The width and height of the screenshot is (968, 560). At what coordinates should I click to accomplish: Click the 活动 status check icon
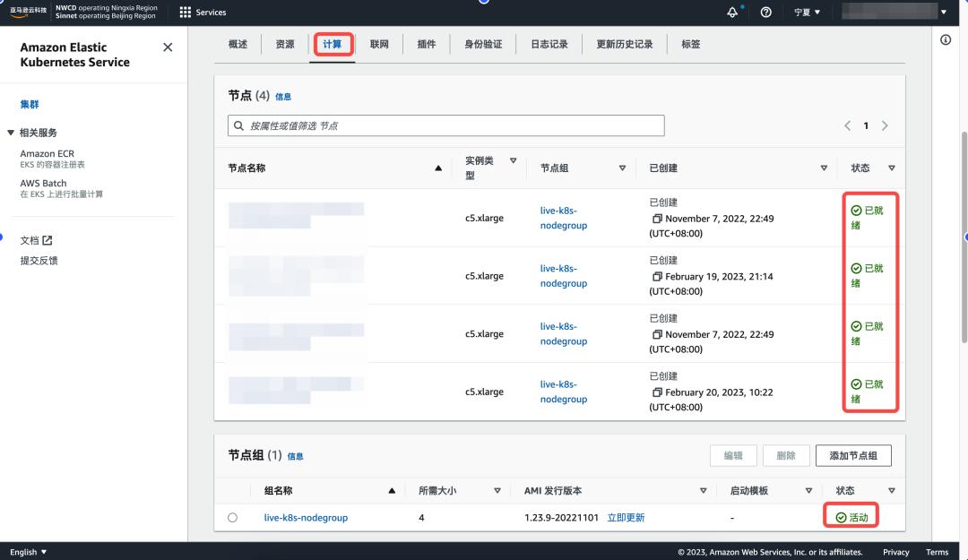pyautogui.click(x=841, y=517)
